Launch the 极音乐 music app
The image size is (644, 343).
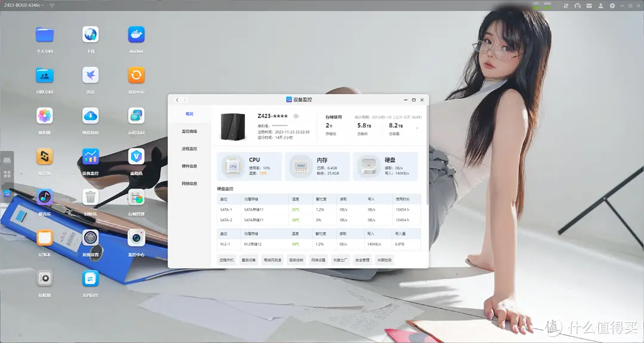[x=45, y=197]
